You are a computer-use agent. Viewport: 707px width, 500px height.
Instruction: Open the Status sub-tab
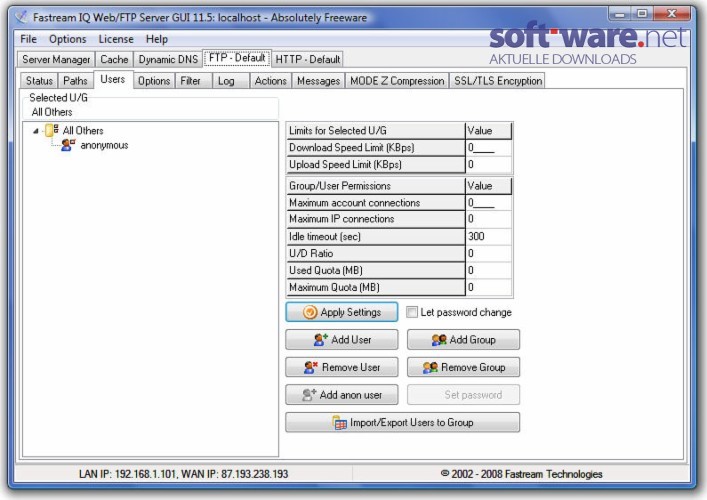click(x=39, y=81)
